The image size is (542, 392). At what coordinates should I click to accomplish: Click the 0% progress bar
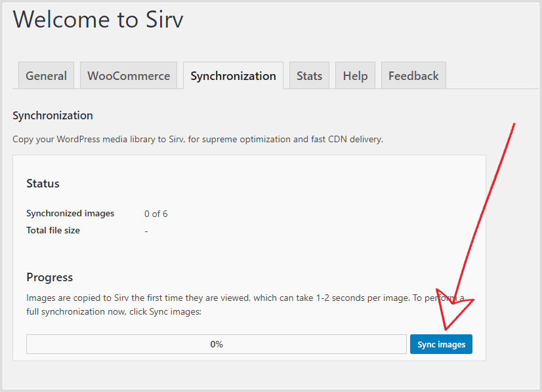pos(217,344)
